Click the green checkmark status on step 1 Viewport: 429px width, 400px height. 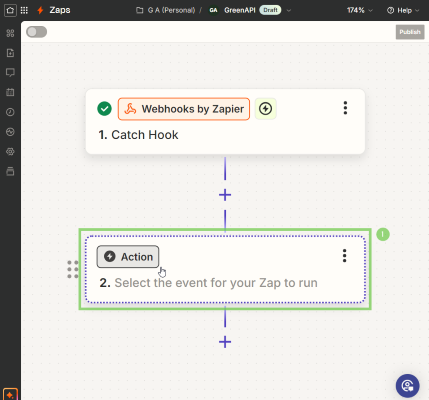[x=104, y=109]
